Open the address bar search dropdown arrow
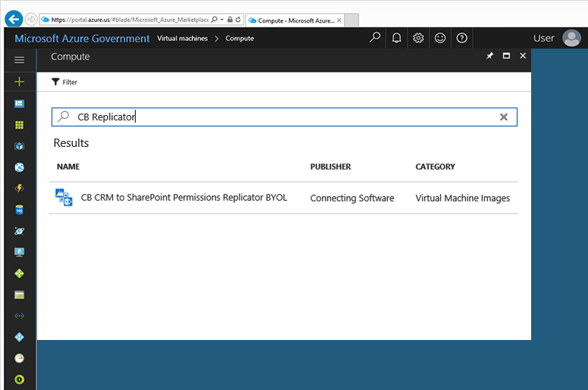588x390 pixels. [x=221, y=20]
